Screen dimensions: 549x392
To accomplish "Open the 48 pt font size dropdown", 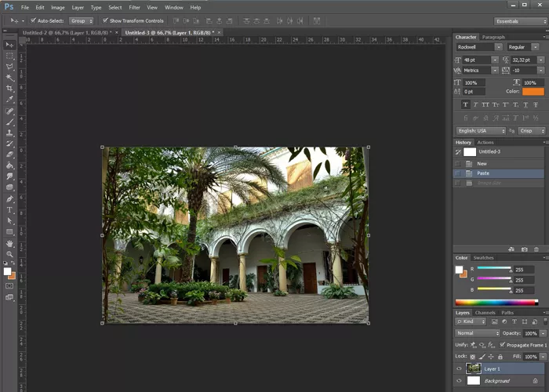I will tap(495, 60).
